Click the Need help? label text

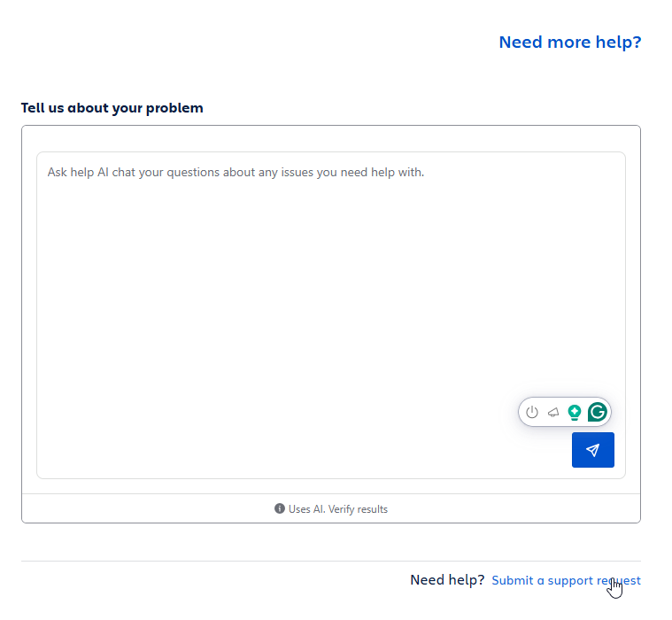click(x=447, y=580)
